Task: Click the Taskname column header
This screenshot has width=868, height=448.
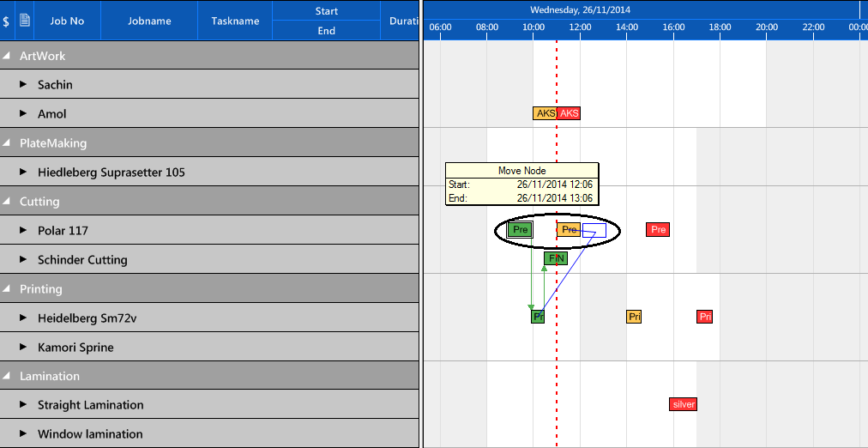Action: coord(235,21)
